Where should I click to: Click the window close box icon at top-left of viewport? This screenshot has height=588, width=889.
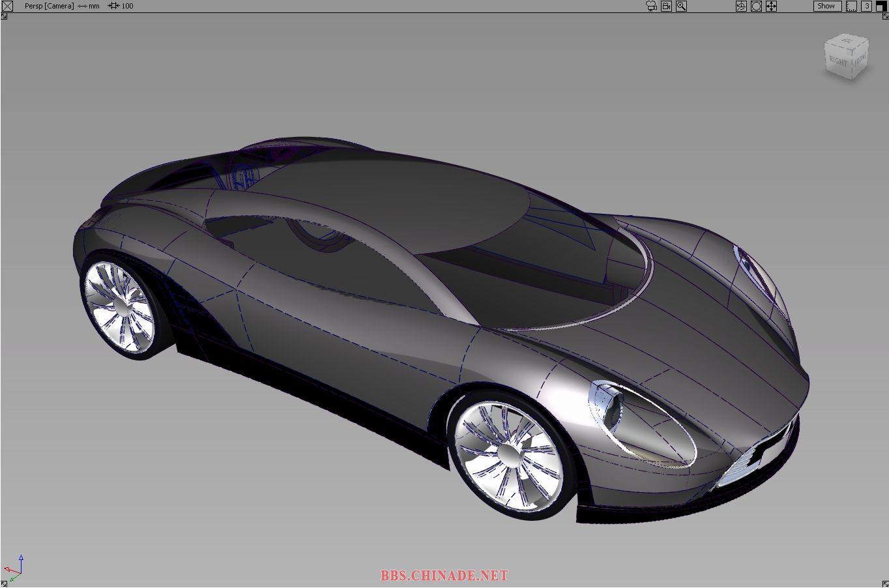tap(8, 6)
